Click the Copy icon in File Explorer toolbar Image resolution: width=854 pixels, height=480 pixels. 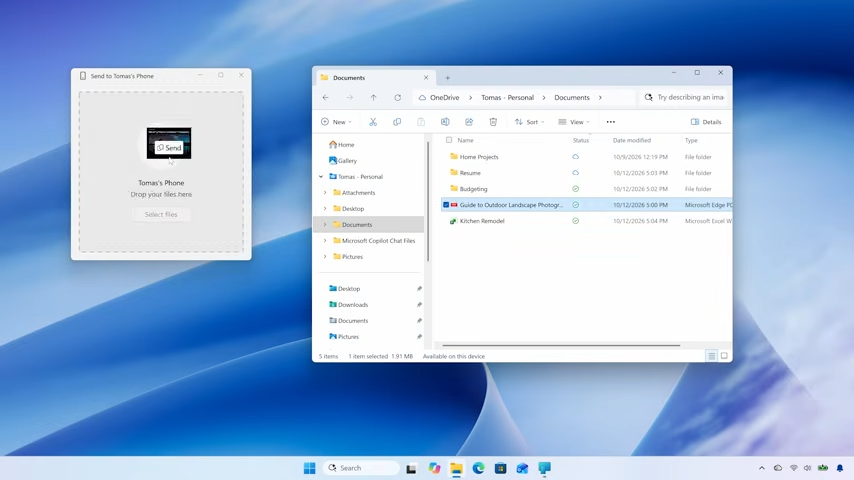tap(397, 122)
